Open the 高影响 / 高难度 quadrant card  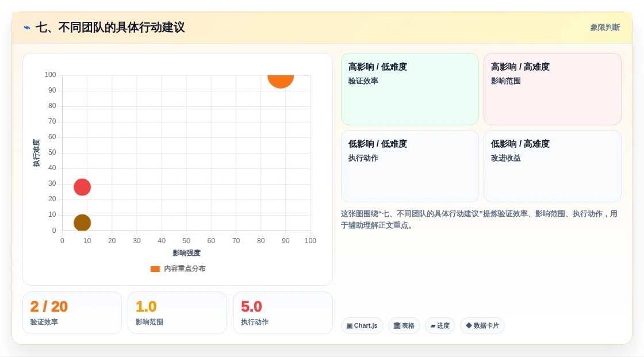tap(553, 89)
